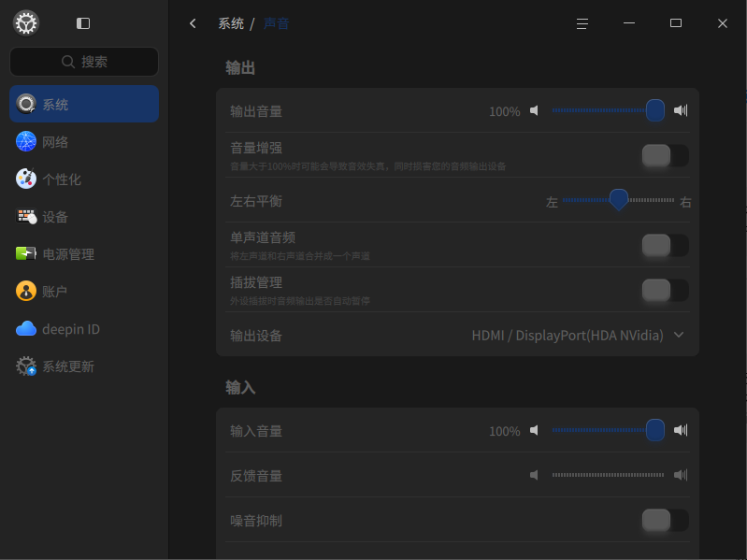Click the deepin ID cloud icon
This screenshot has height=560, width=747.
tap(26, 328)
